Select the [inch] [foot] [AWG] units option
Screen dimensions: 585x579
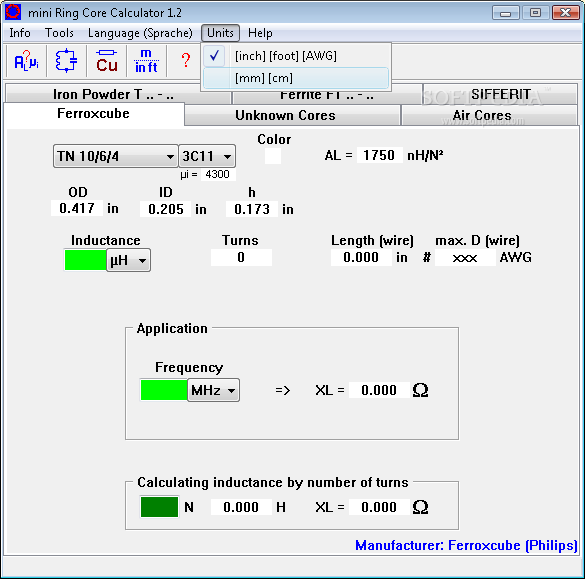point(296,56)
